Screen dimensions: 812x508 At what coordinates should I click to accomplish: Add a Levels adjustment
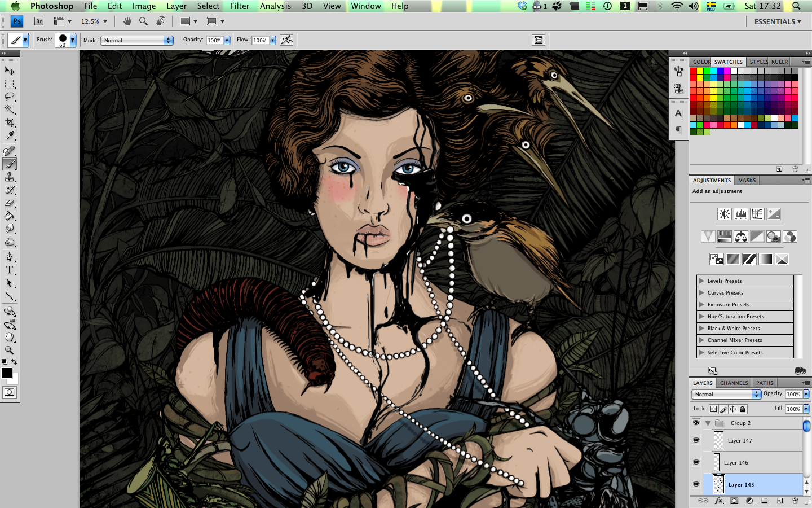(741, 214)
